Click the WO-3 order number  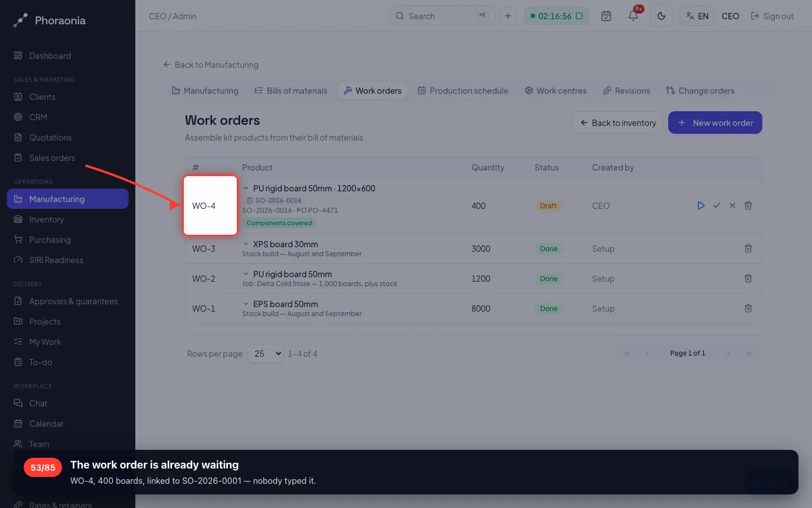204,248
